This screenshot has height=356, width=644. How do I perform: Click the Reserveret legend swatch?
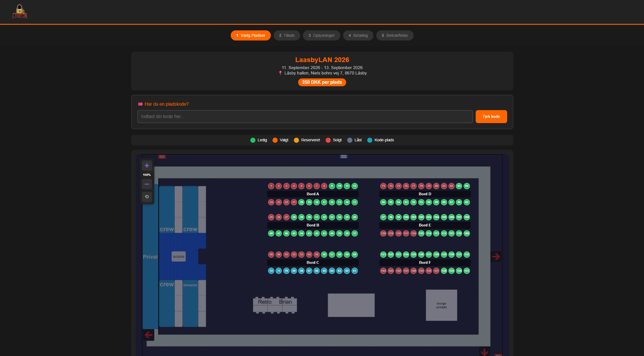pyautogui.click(x=296, y=140)
